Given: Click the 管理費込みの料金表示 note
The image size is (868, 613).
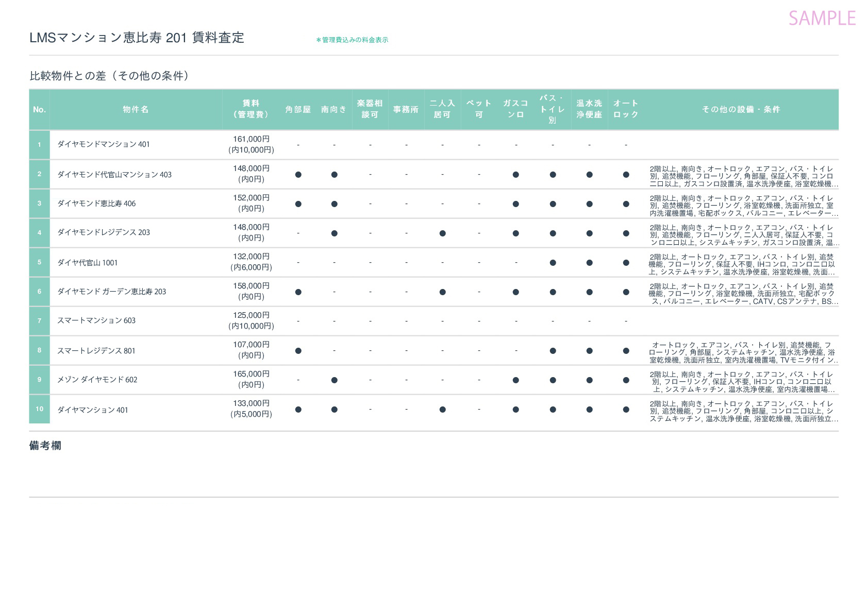Looking at the screenshot, I should pos(352,40).
